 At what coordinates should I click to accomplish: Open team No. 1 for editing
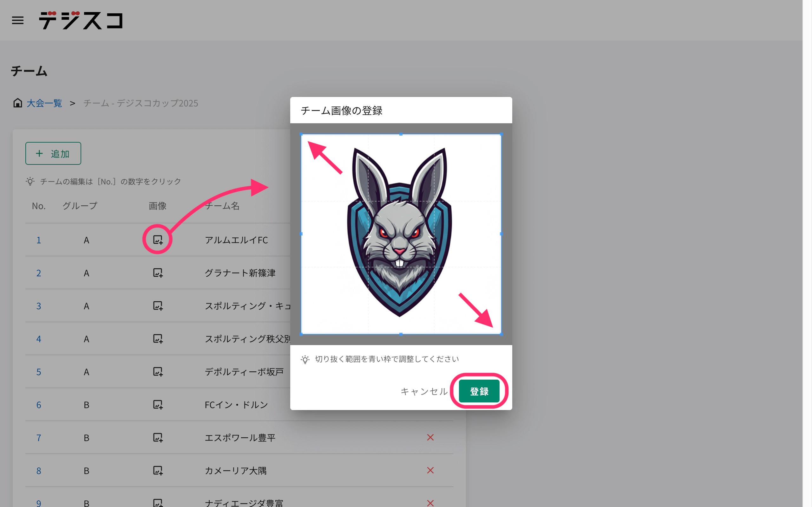[39, 240]
